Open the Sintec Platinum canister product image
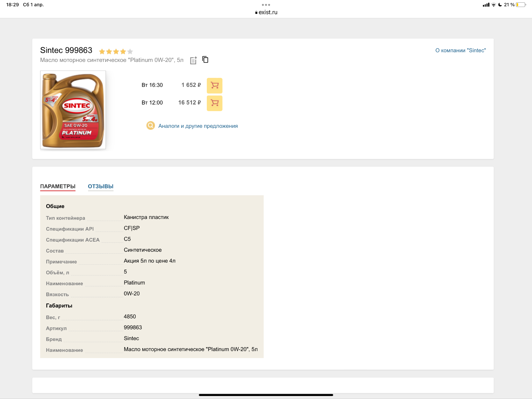532x399 pixels. 73,110
